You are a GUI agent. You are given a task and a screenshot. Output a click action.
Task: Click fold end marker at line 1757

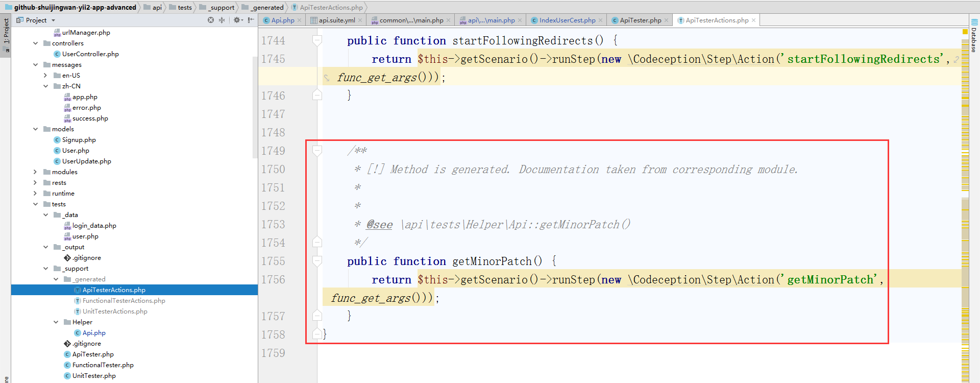point(317,316)
